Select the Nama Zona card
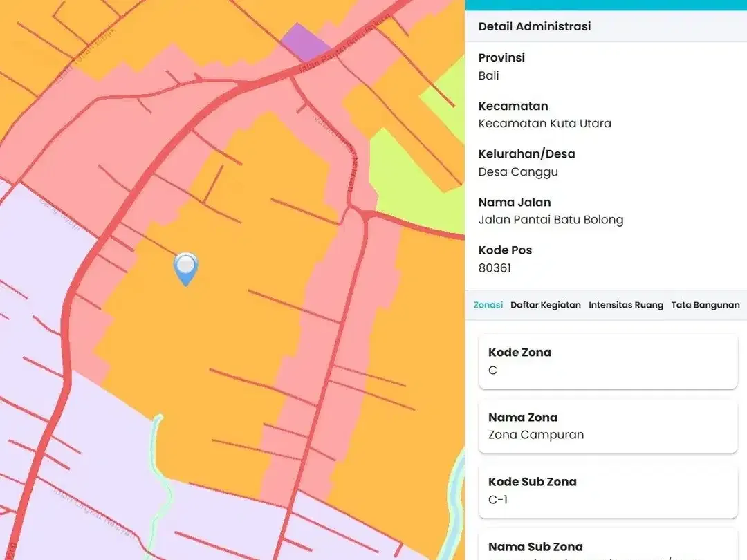Screen dimensions: 747x560 (608, 426)
